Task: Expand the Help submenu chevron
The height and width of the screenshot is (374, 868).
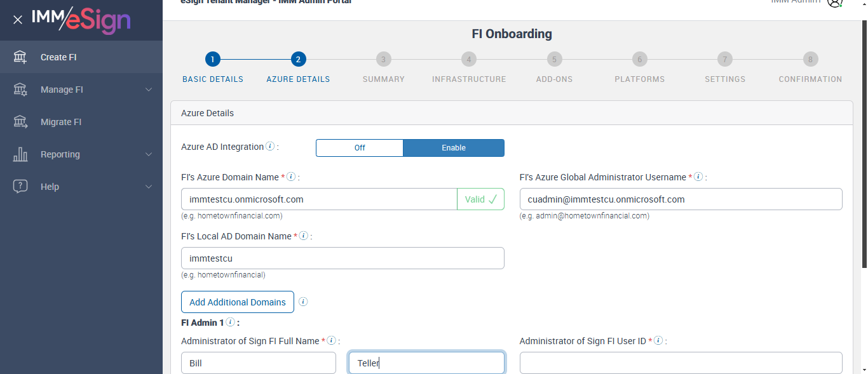Action: 149,187
